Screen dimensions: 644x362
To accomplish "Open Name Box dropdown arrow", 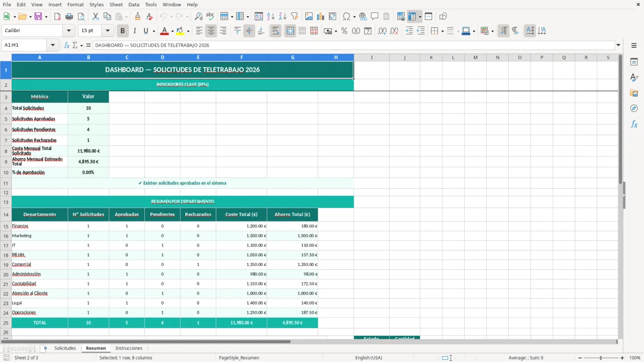I will point(53,46).
